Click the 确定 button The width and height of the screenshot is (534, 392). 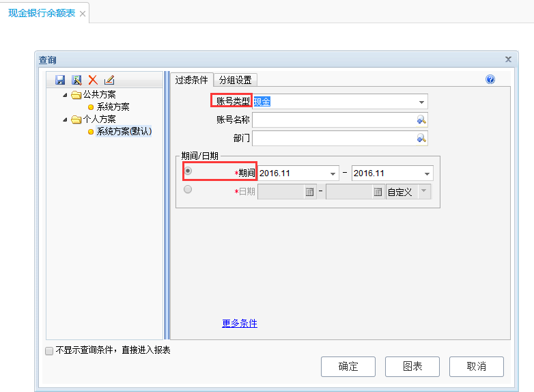[x=348, y=367]
